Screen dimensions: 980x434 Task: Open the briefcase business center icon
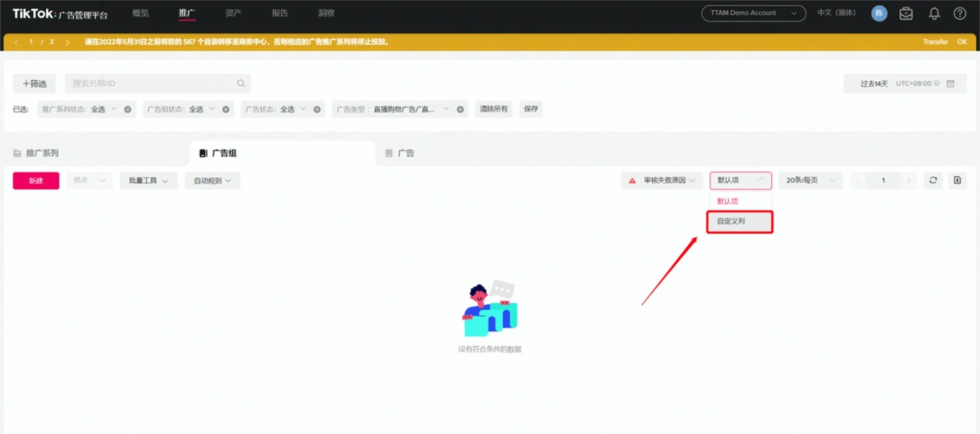906,14
